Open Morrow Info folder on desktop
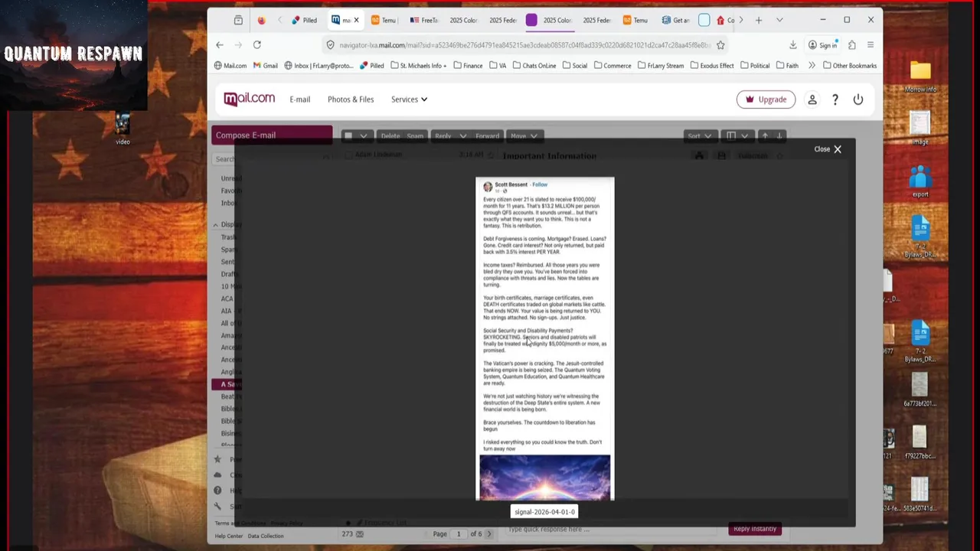 point(920,77)
